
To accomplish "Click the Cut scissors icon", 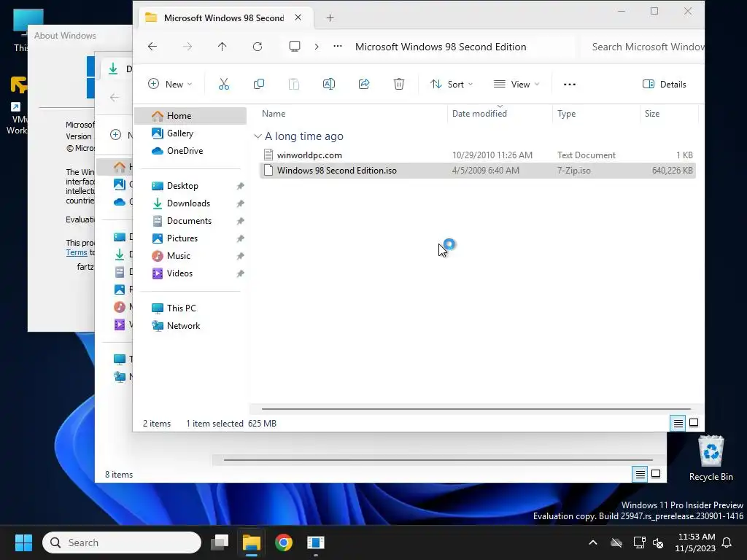I will [x=223, y=85].
